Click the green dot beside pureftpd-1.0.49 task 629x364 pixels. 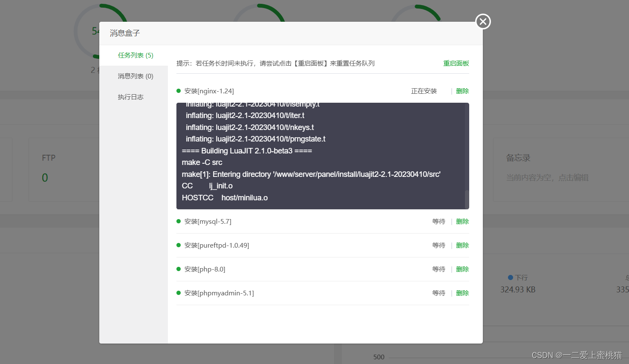coord(179,245)
